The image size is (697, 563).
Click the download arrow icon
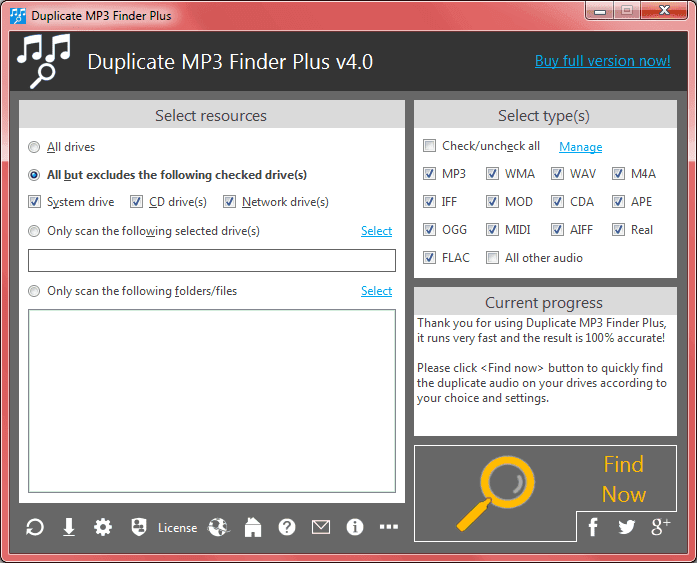click(69, 527)
